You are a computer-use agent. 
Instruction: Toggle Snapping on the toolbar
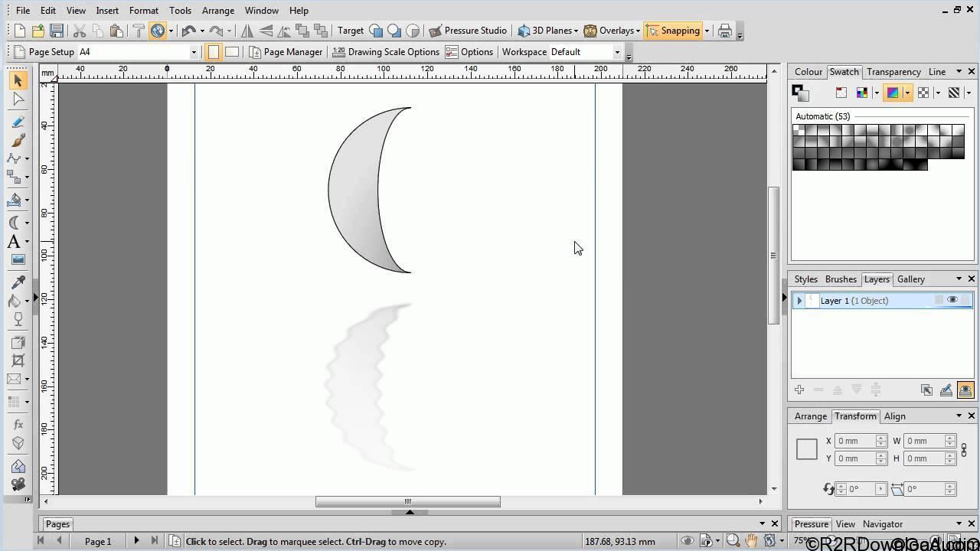(678, 31)
